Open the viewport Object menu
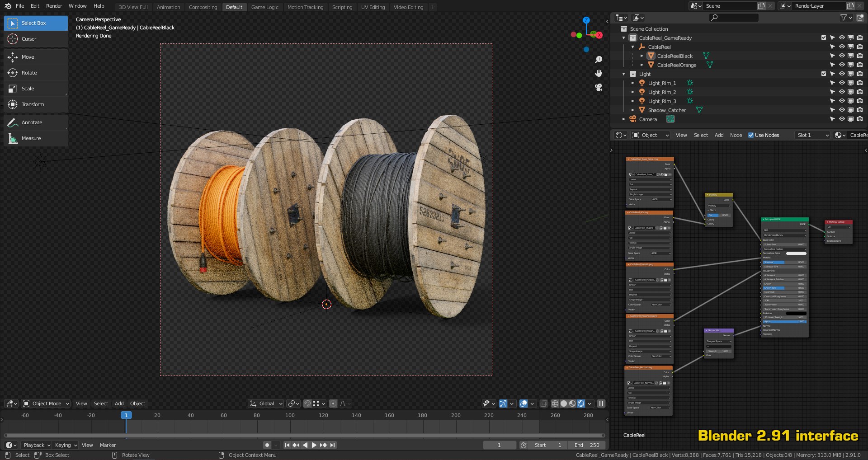The image size is (868, 460). (138, 404)
